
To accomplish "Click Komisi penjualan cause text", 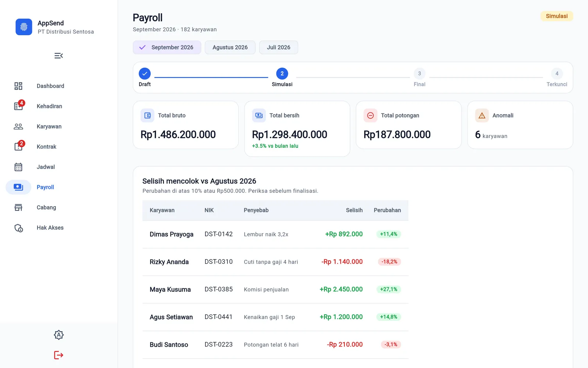I will tap(266, 290).
